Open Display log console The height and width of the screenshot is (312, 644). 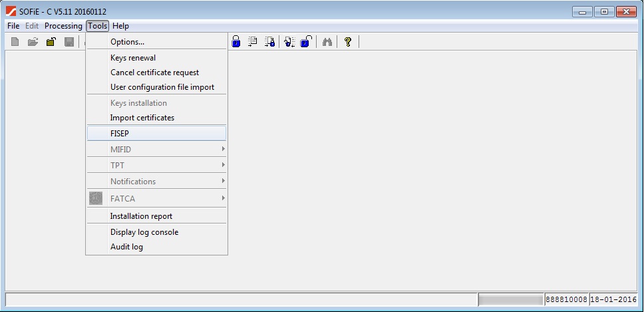point(144,232)
